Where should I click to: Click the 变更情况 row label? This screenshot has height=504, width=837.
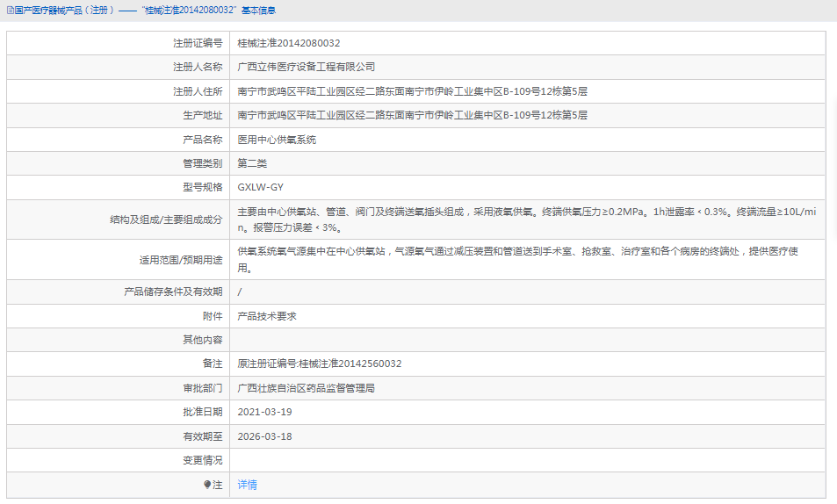click(202, 460)
